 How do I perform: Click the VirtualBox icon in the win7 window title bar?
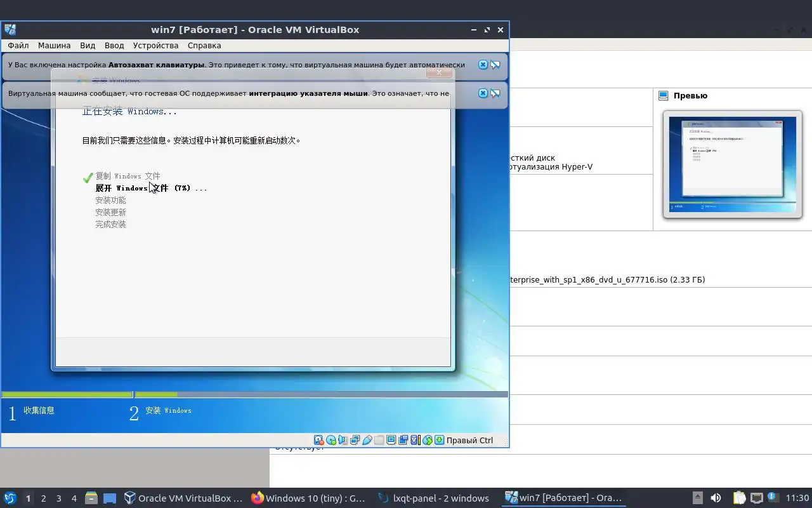click(x=10, y=29)
